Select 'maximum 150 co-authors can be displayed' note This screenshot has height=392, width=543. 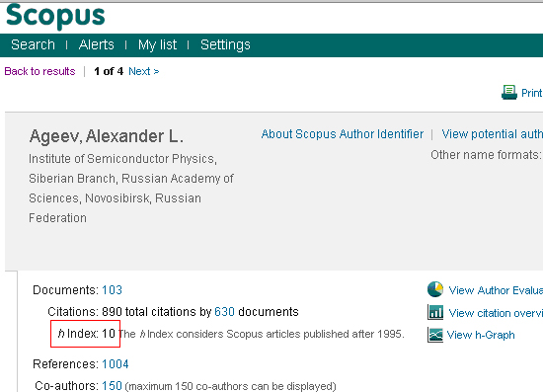coord(230,386)
